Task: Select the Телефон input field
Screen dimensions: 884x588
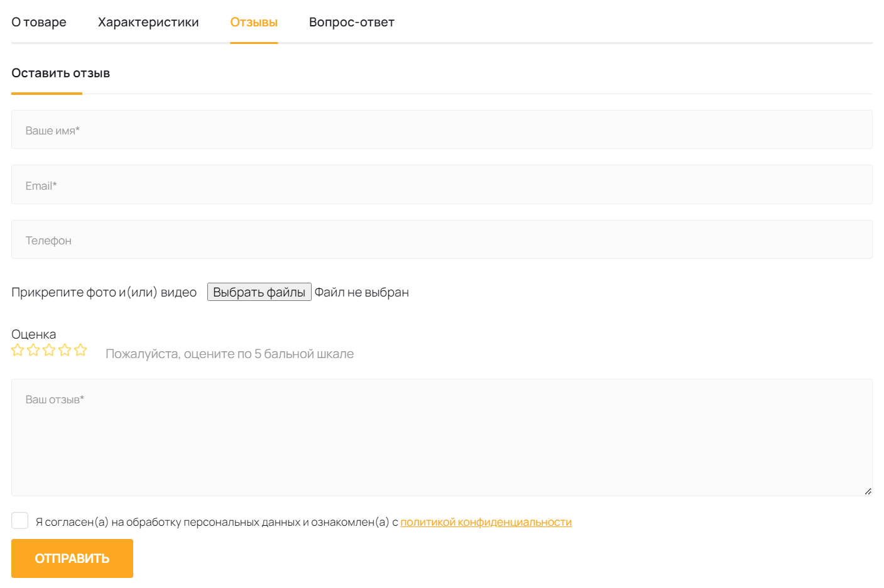Action: click(442, 239)
